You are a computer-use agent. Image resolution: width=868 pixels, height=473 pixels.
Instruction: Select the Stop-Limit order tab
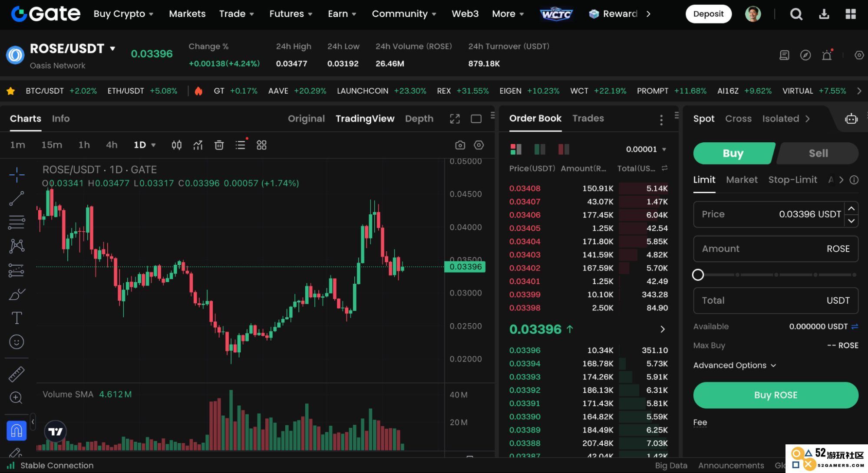point(792,180)
